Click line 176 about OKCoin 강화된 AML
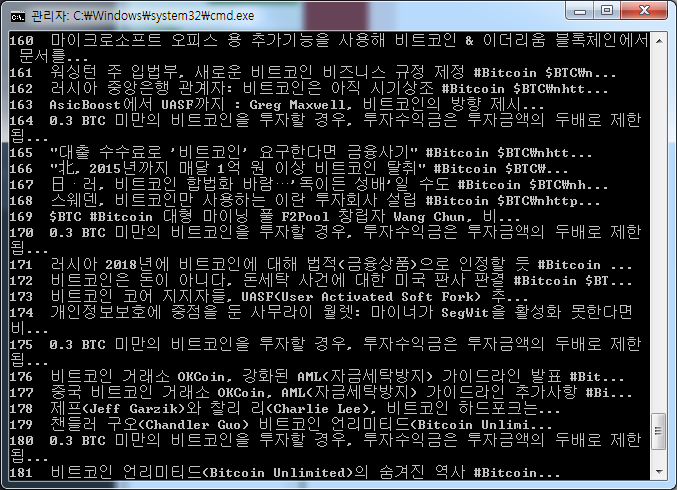Image resolution: width=677 pixels, height=490 pixels. pyautogui.click(x=317, y=376)
